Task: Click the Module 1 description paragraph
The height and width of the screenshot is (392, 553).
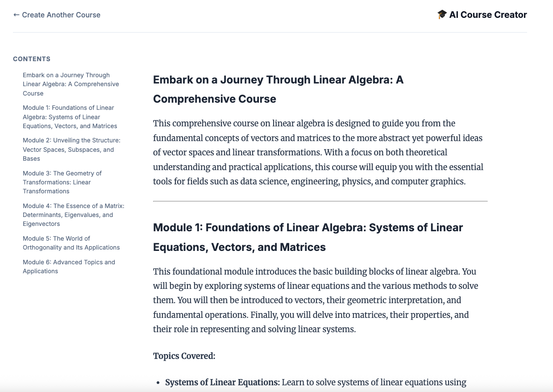Action: pos(315,300)
